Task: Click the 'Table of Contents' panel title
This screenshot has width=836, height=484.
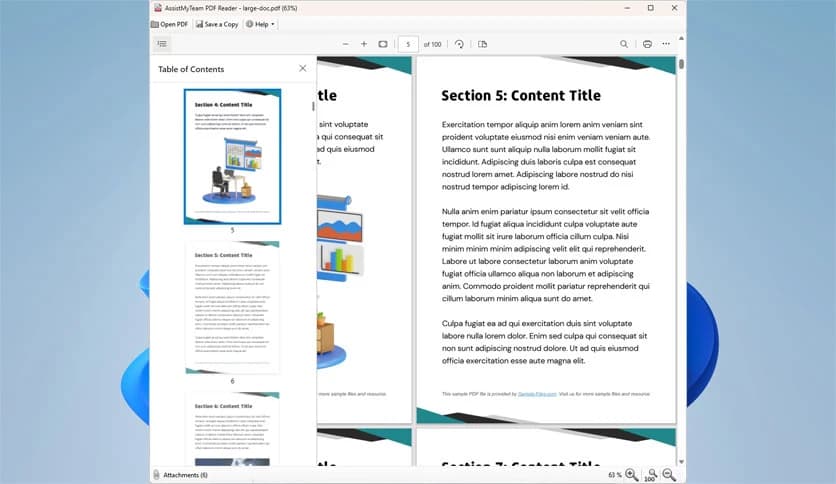Action: [x=191, y=69]
